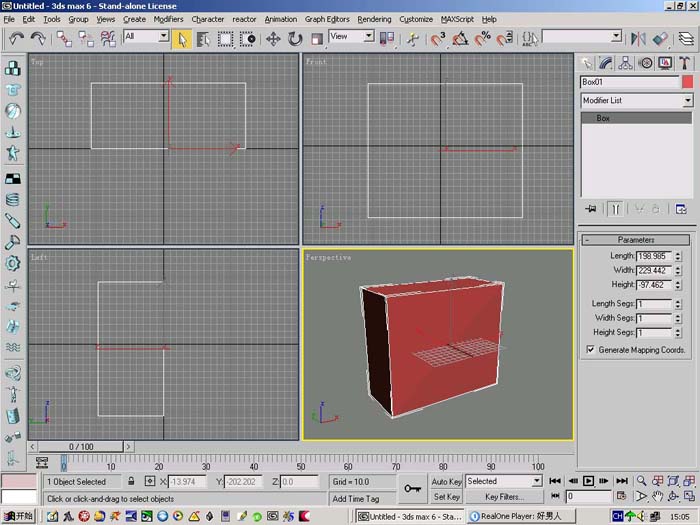
Task: Activate the Select Object arrow tool
Action: click(182, 39)
